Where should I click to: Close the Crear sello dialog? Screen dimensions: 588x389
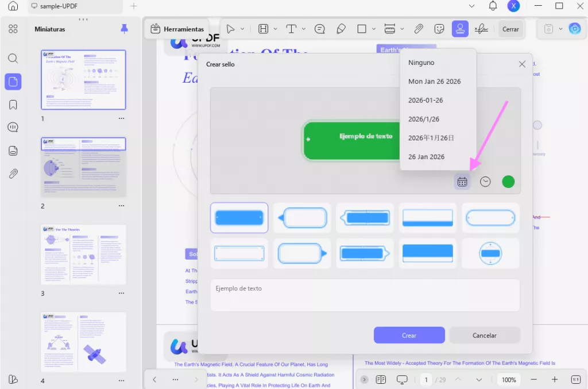(x=521, y=64)
